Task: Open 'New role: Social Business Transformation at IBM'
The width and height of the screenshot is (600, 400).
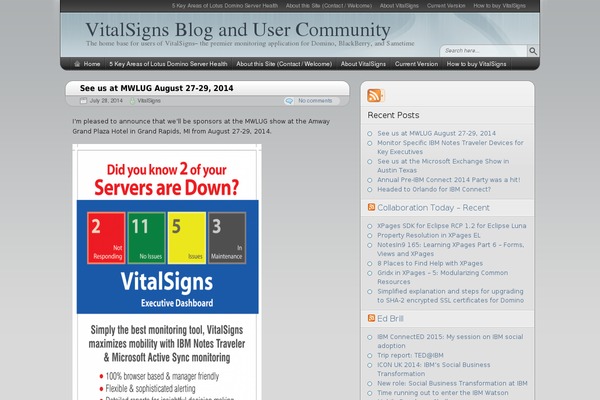Action: tap(452, 383)
